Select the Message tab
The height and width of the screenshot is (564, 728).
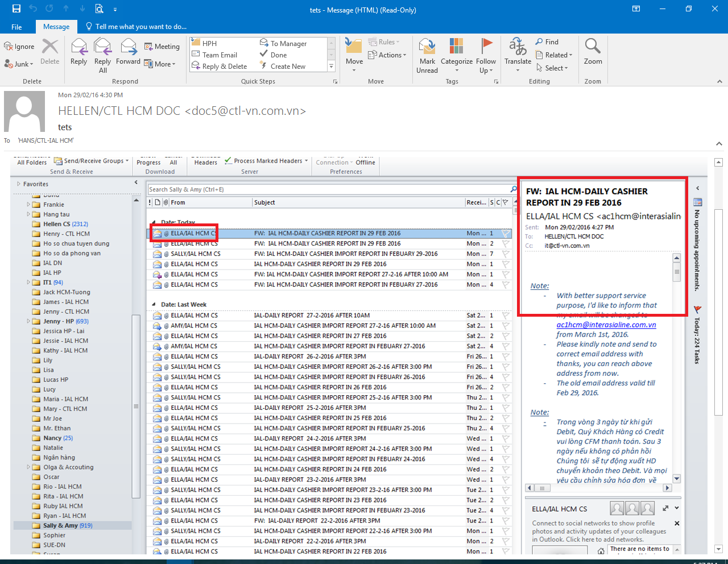(56, 27)
